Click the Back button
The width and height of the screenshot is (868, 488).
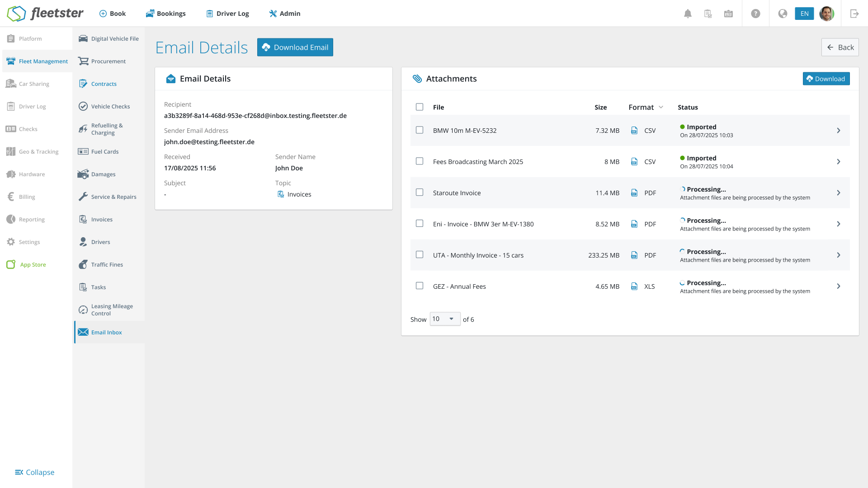(840, 47)
